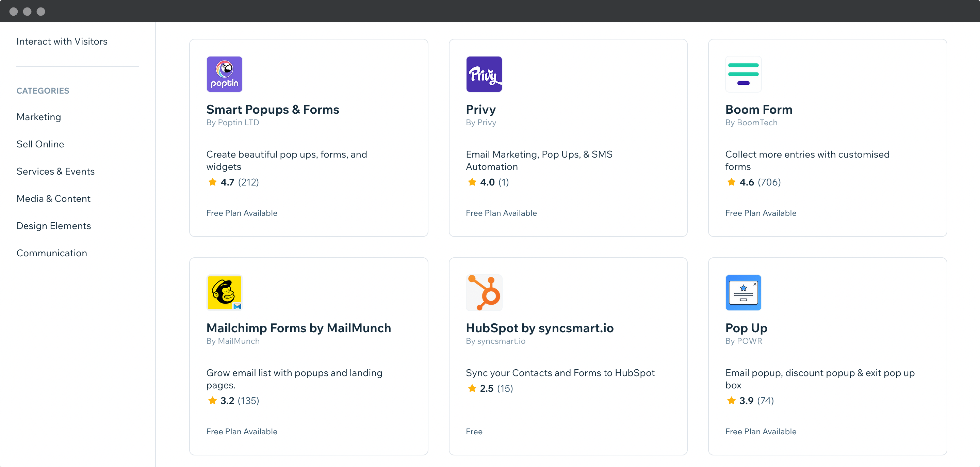Open the Smart Popups & Forms app

pyautogui.click(x=272, y=110)
